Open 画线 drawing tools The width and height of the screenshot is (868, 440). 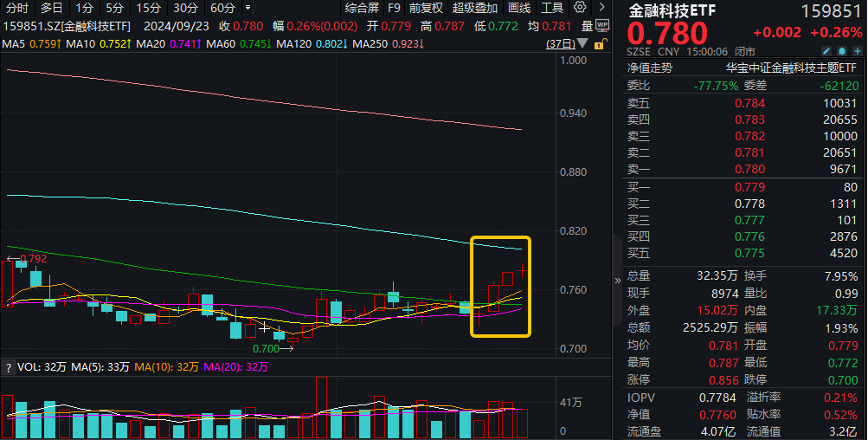click(519, 8)
